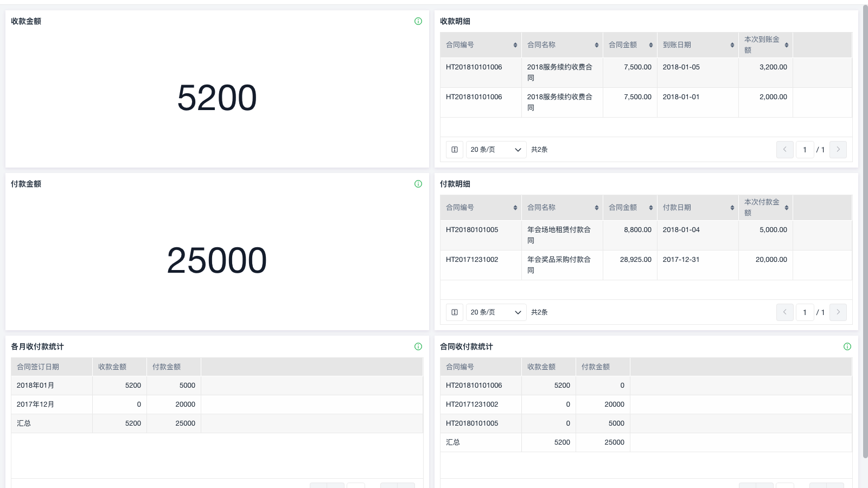Click HT20171231002 in 合同收付款统计
Image resolution: width=868 pixels, height=488 pixels.
coord(472,404)
